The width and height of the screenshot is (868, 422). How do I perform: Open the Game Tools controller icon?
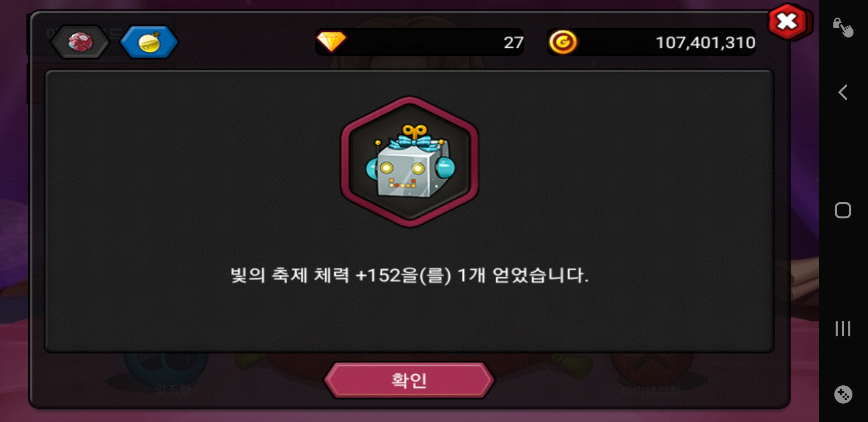tap(843, 395)
